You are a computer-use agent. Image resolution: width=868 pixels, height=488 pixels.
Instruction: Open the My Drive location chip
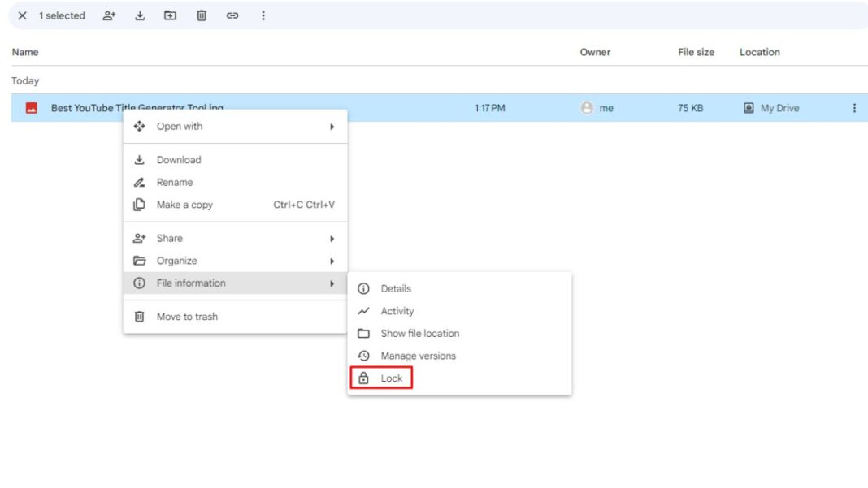click(x=770, y=106)
